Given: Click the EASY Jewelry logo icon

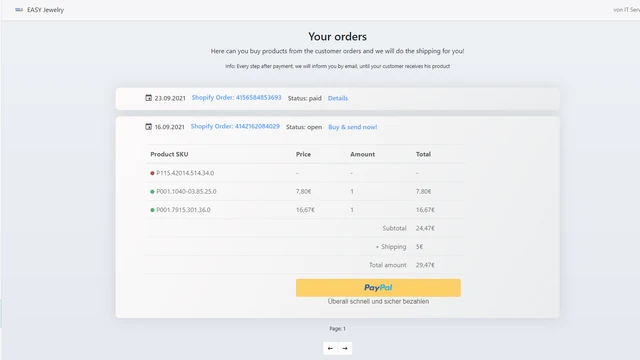Looking at the screenshot, I should (x=19, y=10).
